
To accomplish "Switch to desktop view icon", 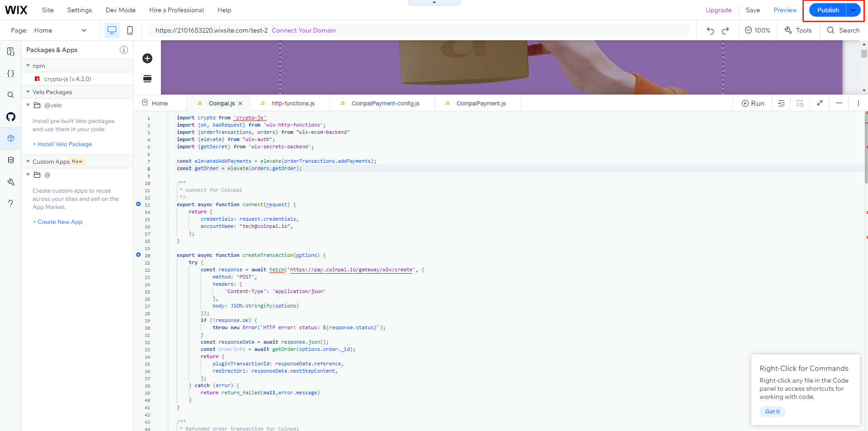I will click(x=112, y=30).
